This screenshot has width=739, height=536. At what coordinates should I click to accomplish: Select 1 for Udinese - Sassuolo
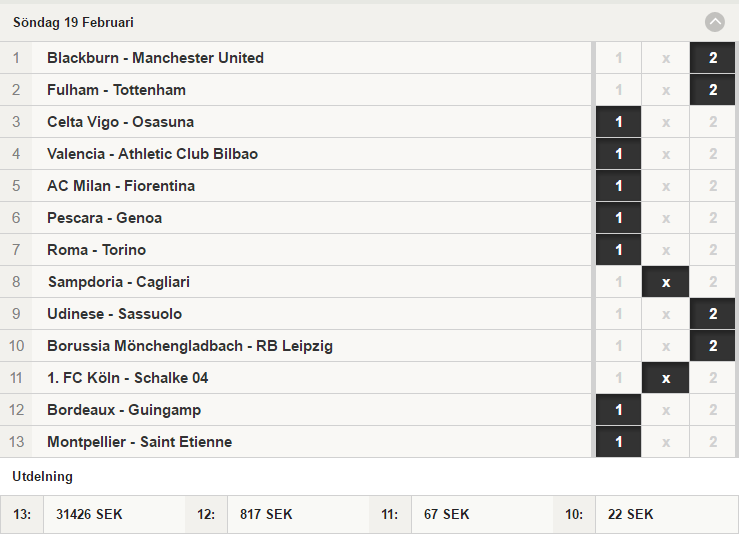point(618,314)
